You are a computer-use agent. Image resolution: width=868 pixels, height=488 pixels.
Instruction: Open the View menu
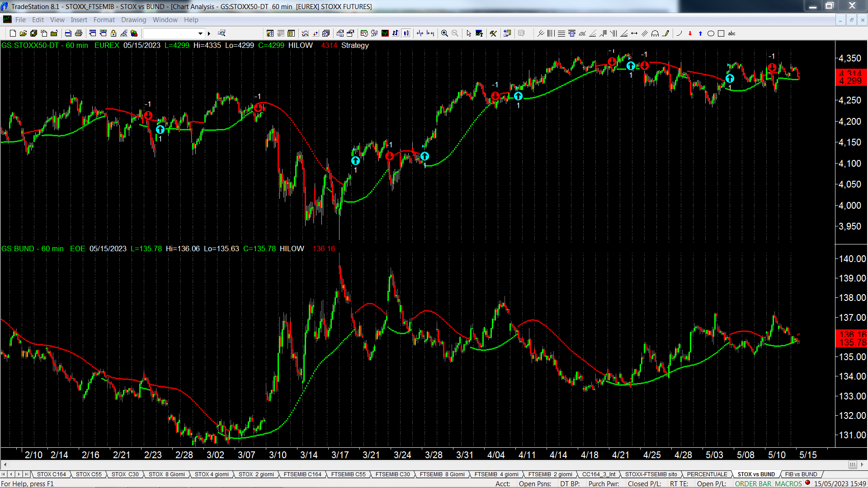point(57,20)
